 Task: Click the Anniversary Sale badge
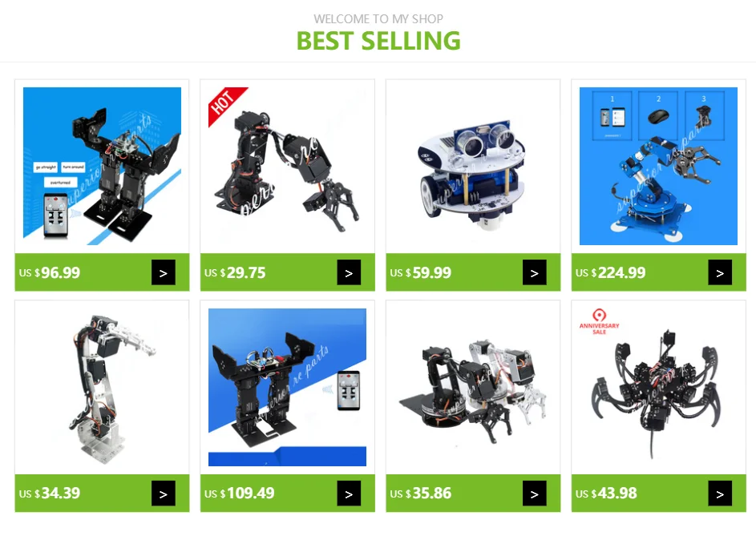600,321
